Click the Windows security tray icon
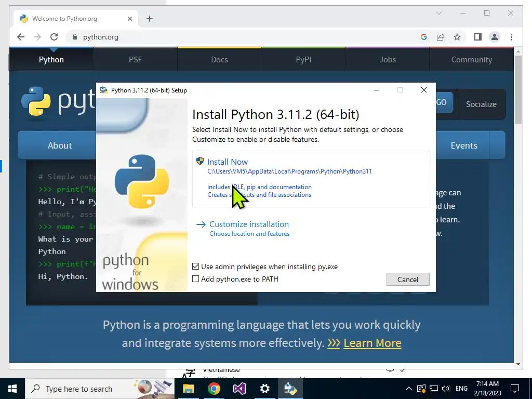The height and width of the screenshot is (399, 532). pos(421,389)
